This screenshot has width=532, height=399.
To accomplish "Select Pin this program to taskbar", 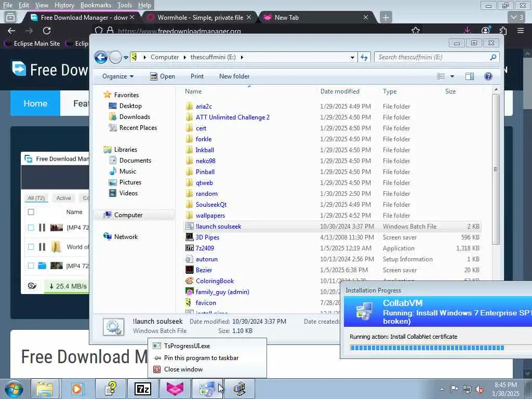I will click(x=201, y=358).
